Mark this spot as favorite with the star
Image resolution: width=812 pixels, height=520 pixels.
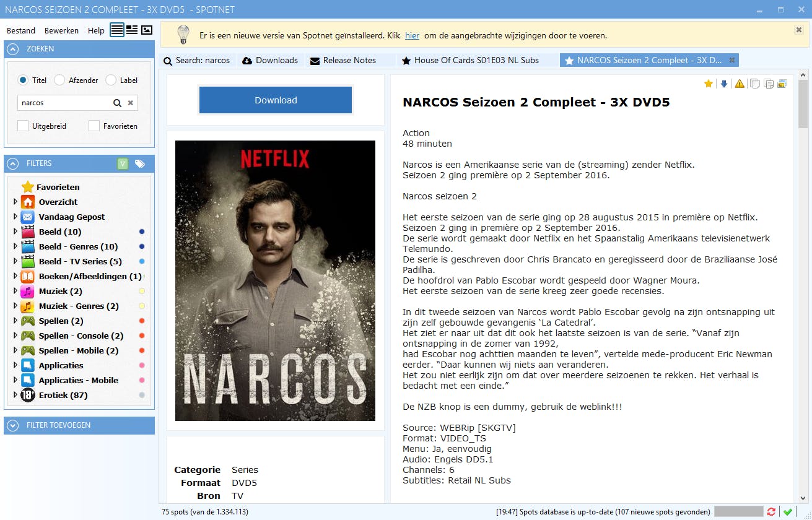pyautogui.click(x=709, y=84)
